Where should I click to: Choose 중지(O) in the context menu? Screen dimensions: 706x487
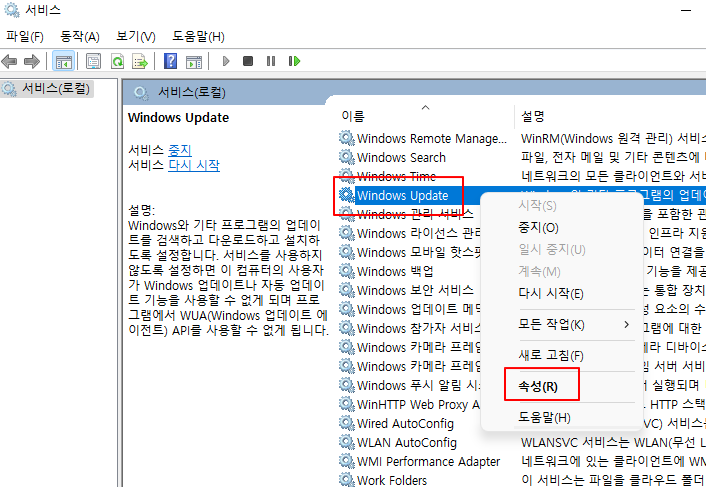click(x=538, y=228)
